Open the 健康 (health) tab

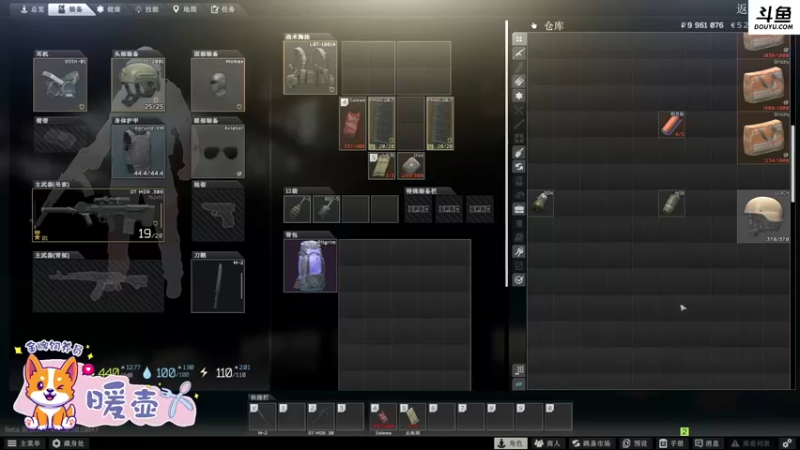point(109,9)
